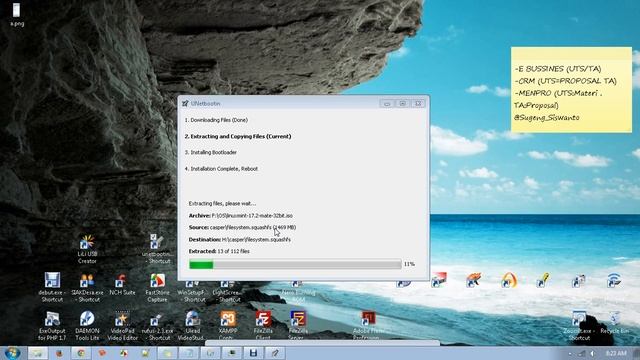The image size is (640, 360).
Task: Click '-E BUSSINES (UTS/TA)' note line
Action: point(558,69)
